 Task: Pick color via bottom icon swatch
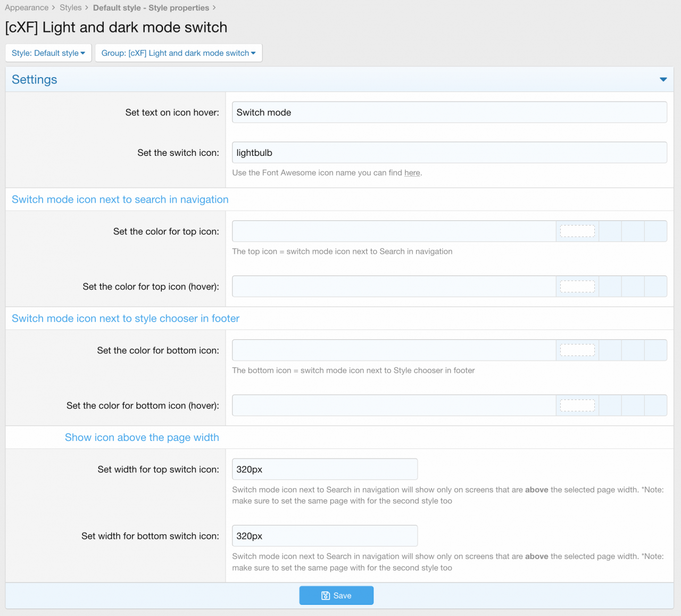click(x=577, y=351)
